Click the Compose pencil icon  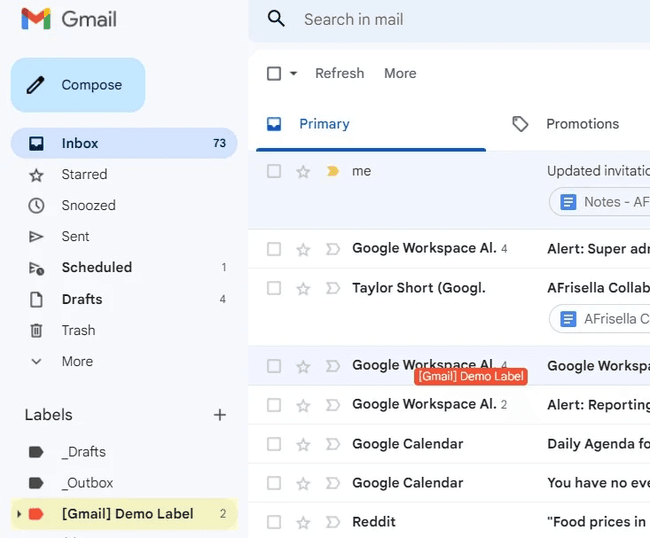pos(35,85)
